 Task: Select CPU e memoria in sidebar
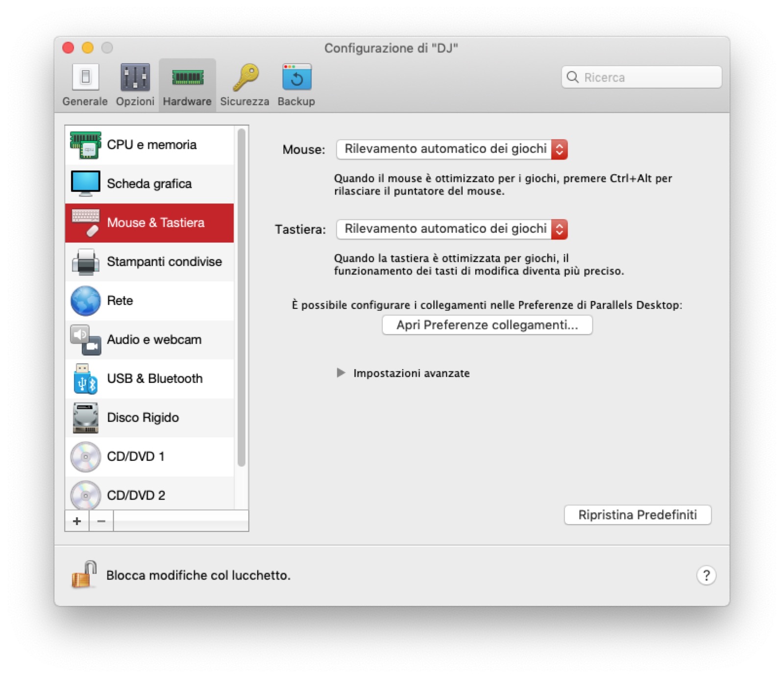tap(149, 145)
